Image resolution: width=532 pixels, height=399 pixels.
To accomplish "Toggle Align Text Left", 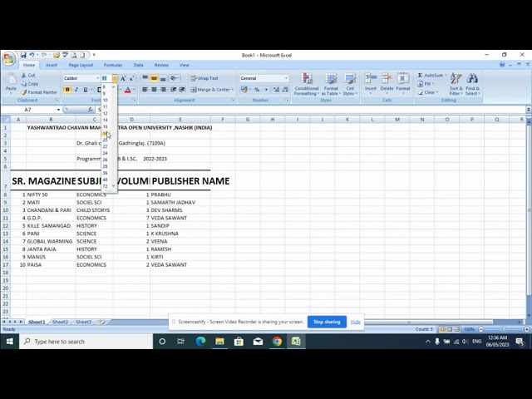I will [145, 90].
